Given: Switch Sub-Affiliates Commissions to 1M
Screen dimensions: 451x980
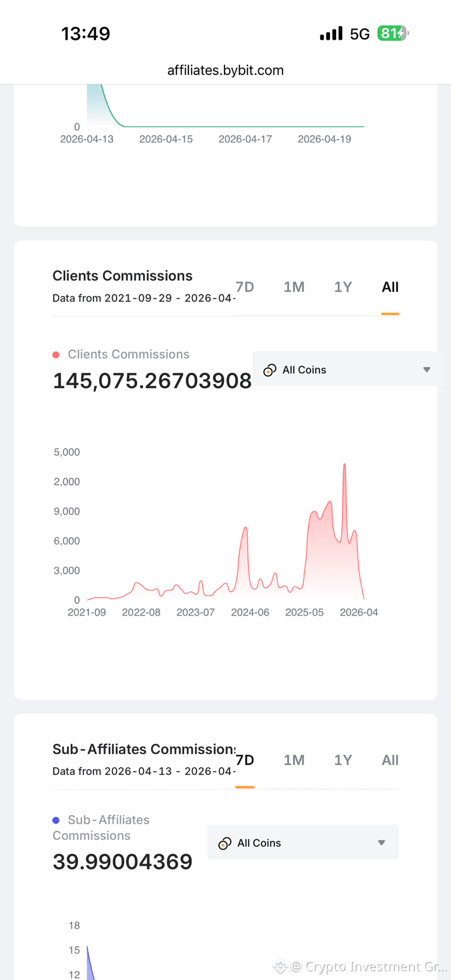Looking at the screenshot, I should point(294,760).
